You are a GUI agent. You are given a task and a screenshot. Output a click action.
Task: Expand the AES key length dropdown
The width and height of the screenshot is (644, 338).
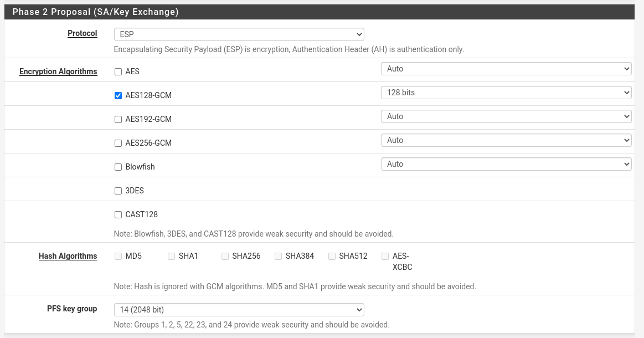505,68
